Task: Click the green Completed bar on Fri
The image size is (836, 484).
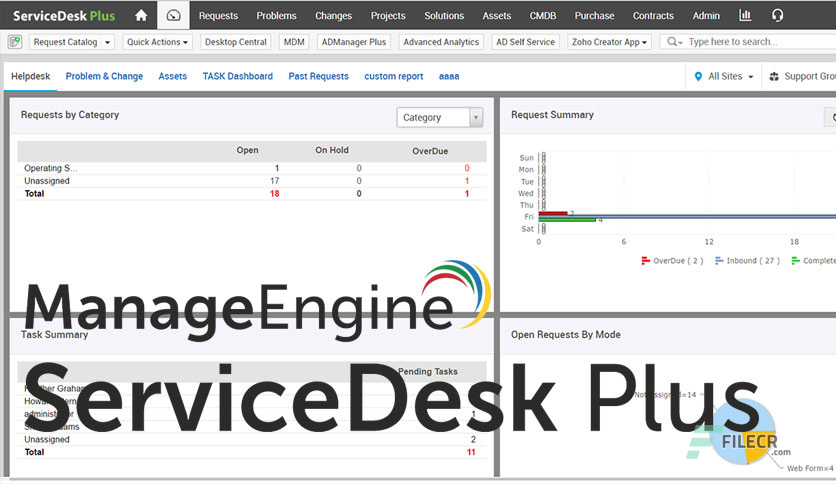Action: click(x=567, y=220)
